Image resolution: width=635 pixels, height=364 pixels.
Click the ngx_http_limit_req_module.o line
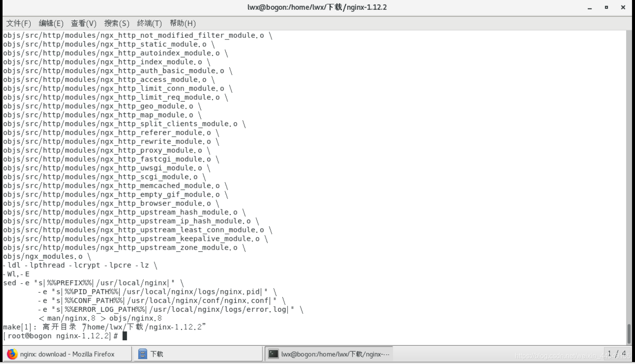coord(116,97)
